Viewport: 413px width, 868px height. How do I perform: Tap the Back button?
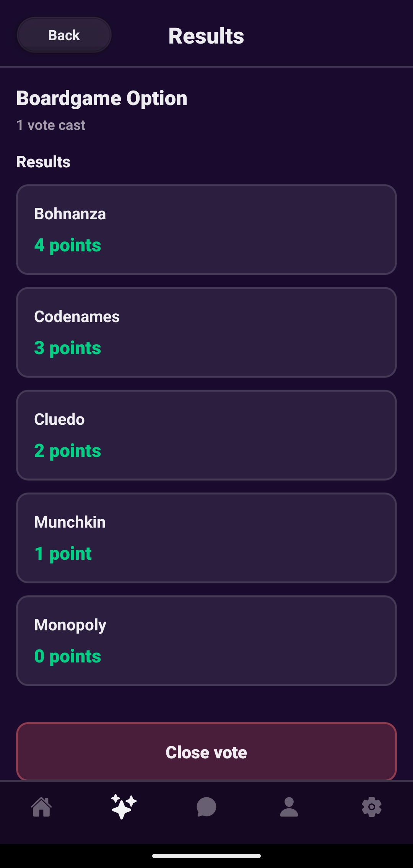click(x=64, y=35)
